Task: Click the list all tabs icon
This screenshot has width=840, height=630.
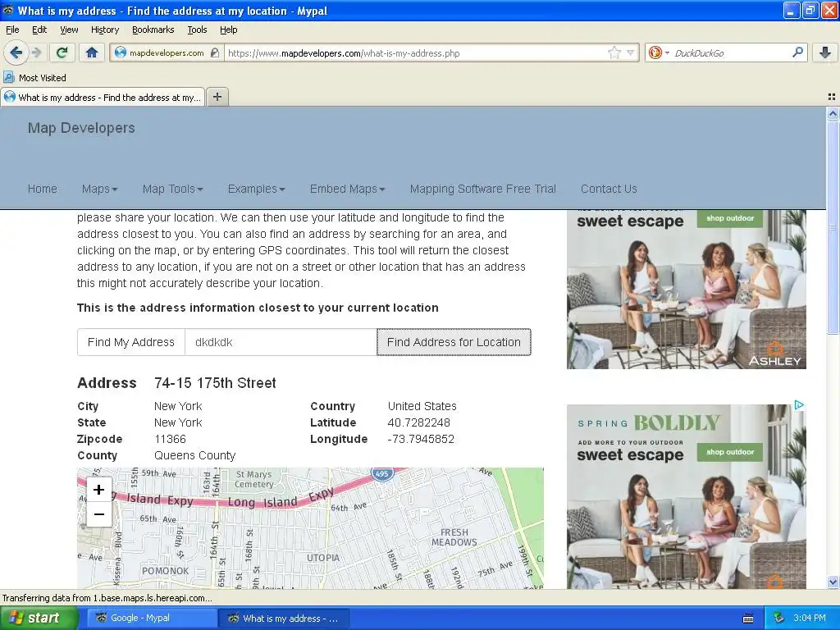Action: coord(832,97)
